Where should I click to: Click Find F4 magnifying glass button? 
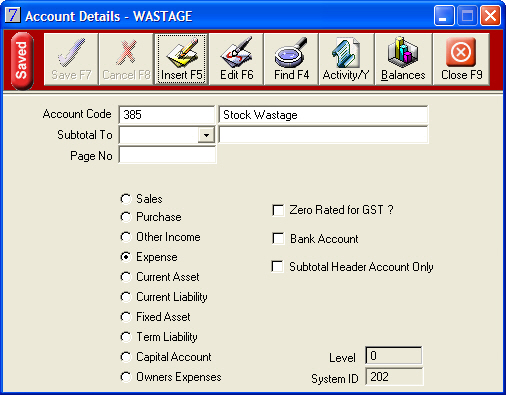pos(291,59)
